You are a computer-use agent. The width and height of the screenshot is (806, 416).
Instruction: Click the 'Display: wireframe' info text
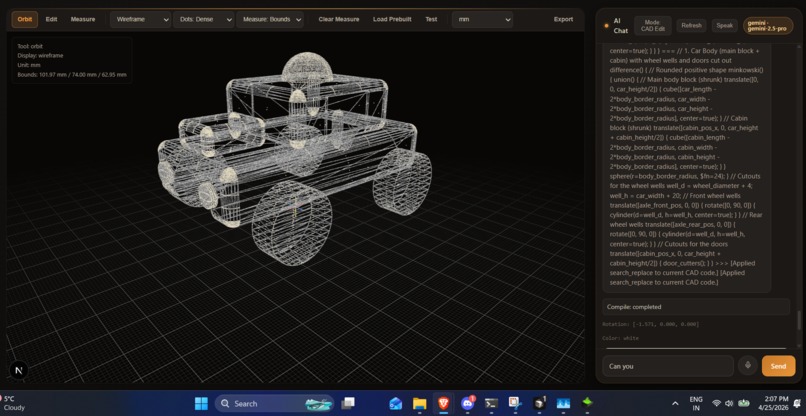[x=40, y=56]
